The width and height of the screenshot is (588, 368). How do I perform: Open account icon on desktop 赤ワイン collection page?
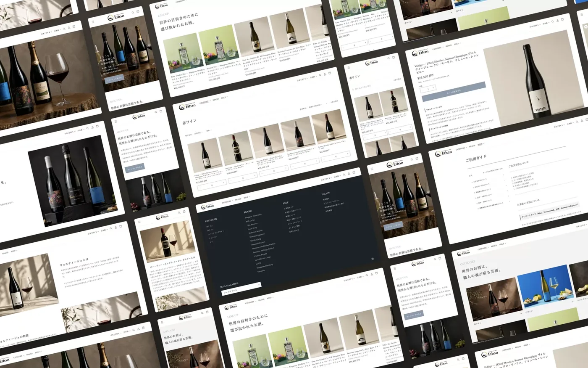point(325,74)
